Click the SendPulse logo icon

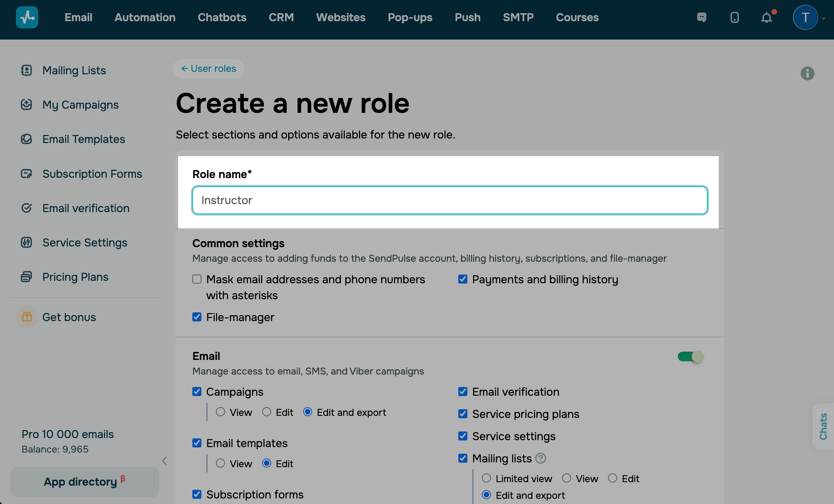coord(27,17)
